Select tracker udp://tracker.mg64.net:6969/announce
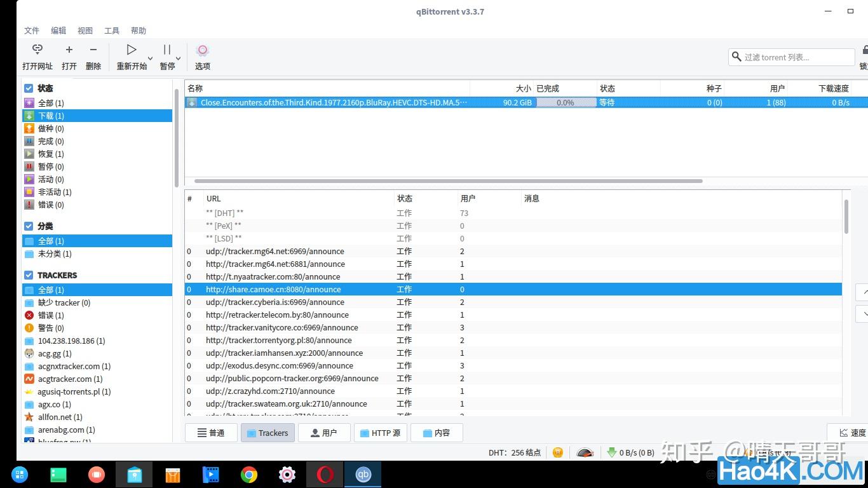Screen dimensions: 868x488 click(x=513, y=251)
